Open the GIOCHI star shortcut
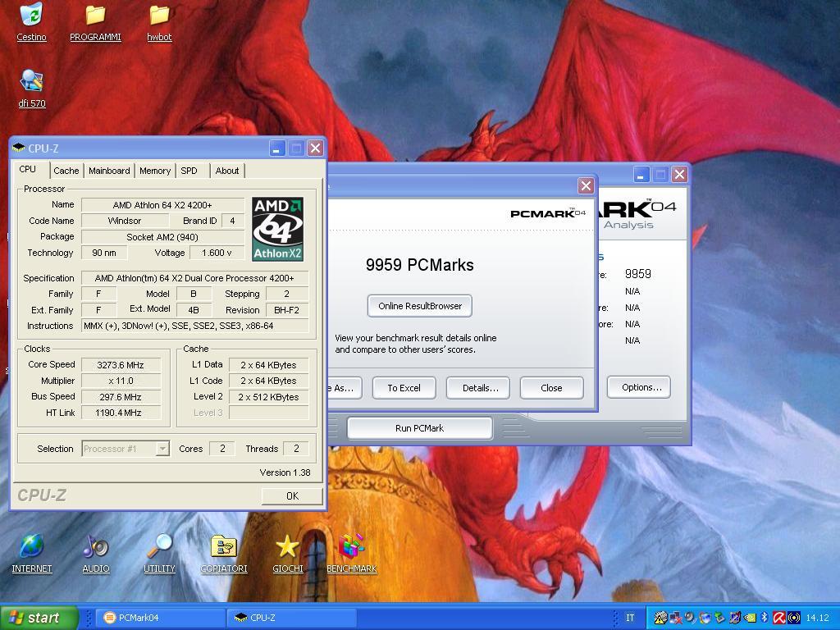Screen dimensions: 840x630 [288, 554]
